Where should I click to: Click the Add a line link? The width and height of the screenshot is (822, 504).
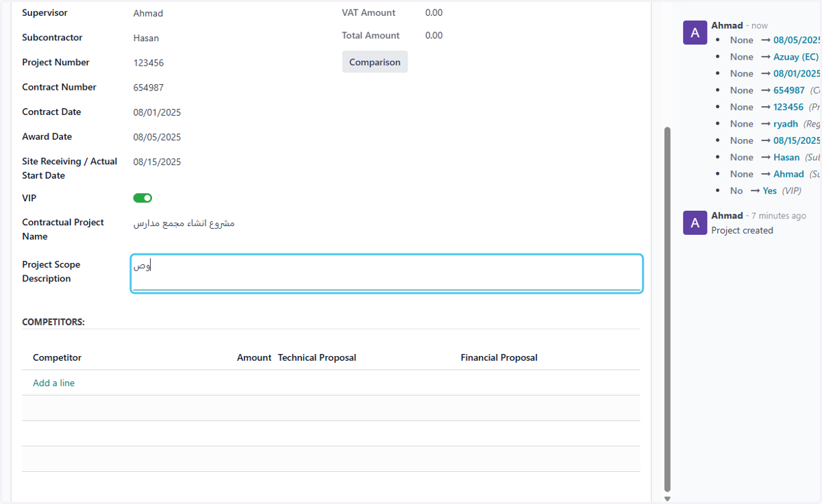[x=53, y=383]
